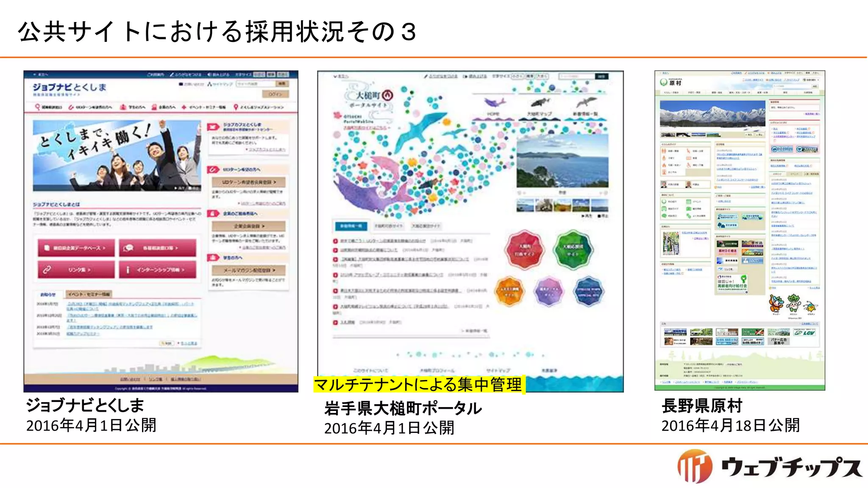This screenshot has height=488, width=868.
Task: Click the orange badge in the 大槌町 portal
Action: pos(509,292)
